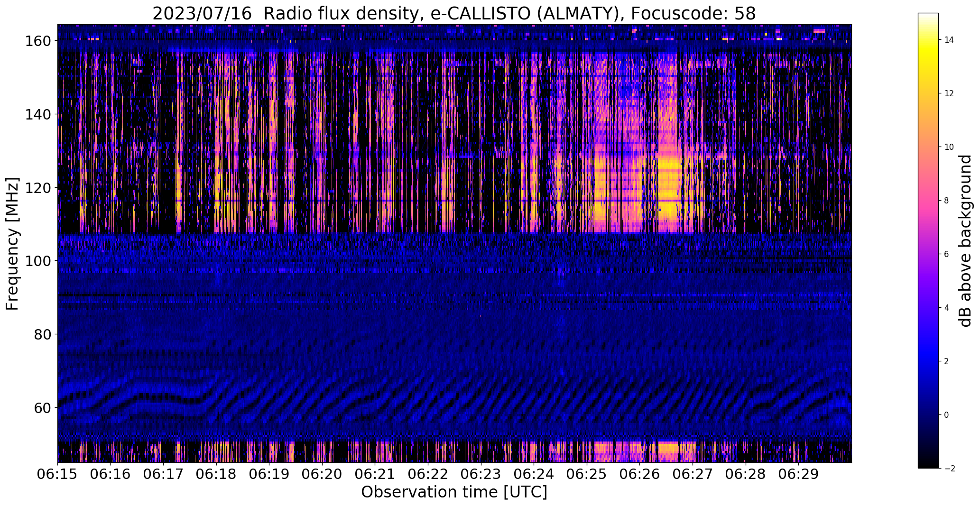Click the 06:24 time tick label

pyautogui.click(x=534, y=475)
